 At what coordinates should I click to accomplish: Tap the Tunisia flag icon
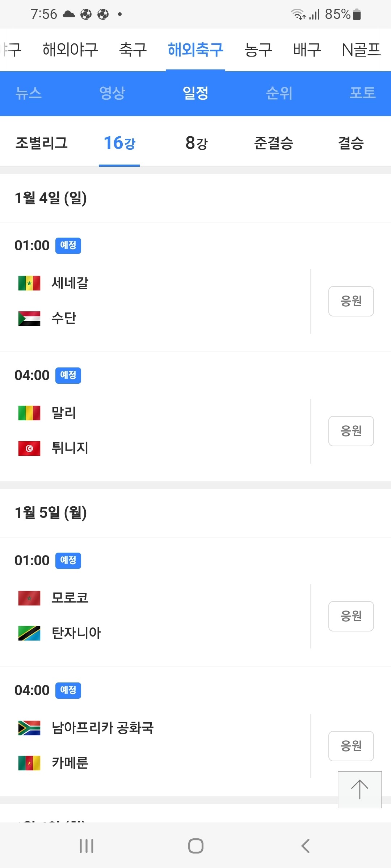(x=29, y=448)
